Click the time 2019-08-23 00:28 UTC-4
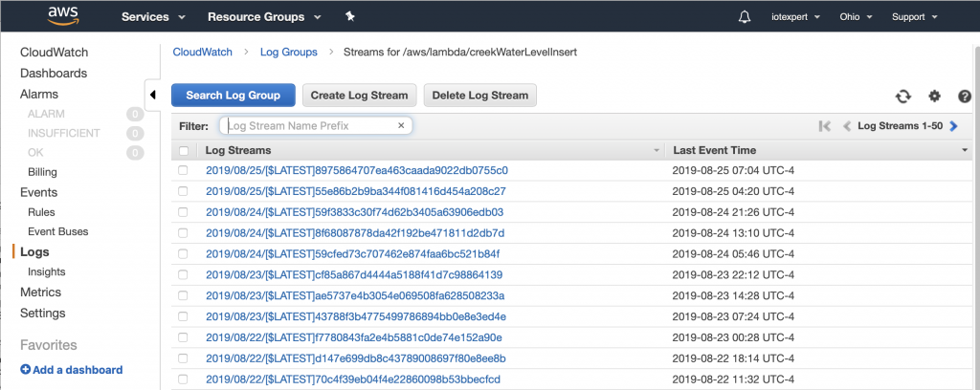Viewport: 980px width, 390px height. point(732,337)
